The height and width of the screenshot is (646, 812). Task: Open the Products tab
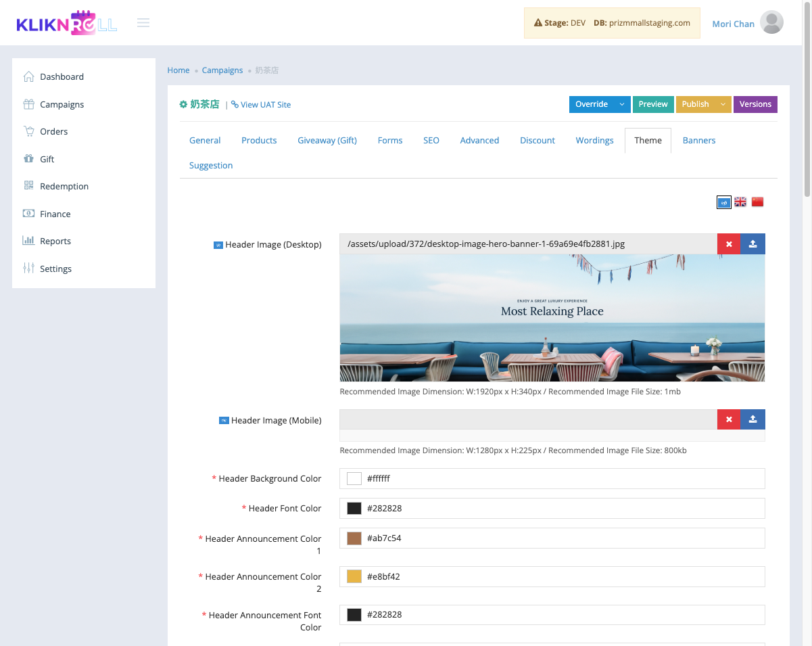(259, 141)
